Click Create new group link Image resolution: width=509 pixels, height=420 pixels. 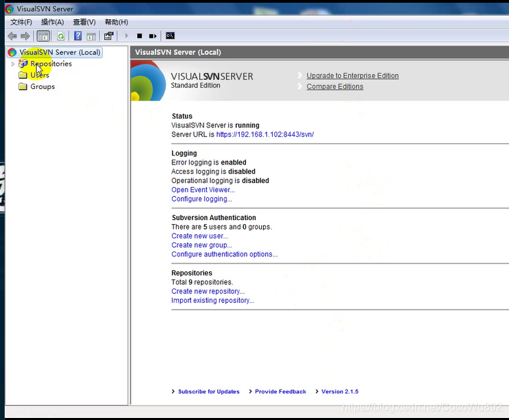point(201,245)
